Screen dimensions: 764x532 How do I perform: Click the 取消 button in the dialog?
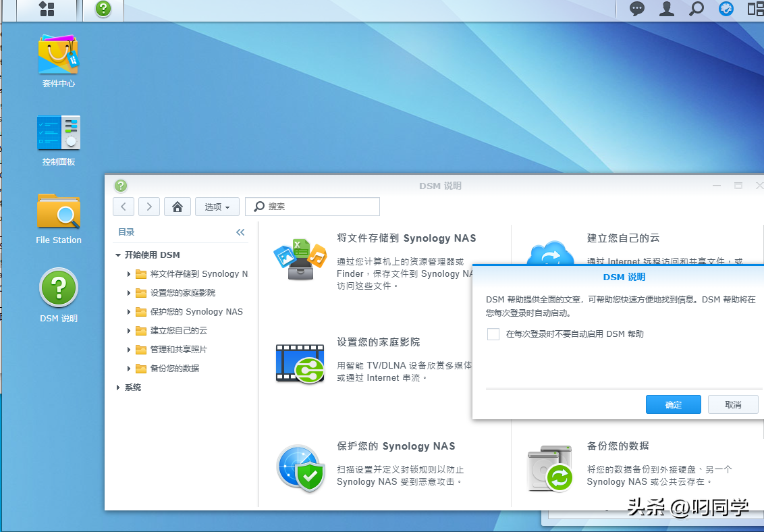tap(733, 404)
